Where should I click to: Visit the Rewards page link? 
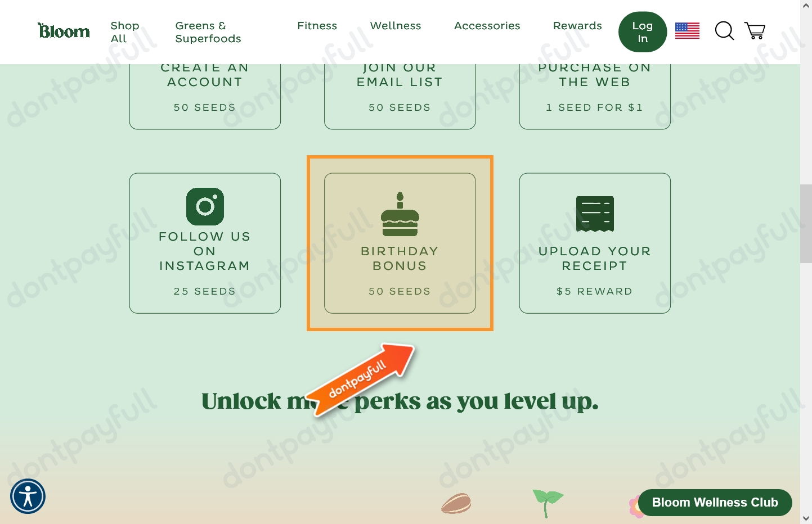tap(577, 26)
